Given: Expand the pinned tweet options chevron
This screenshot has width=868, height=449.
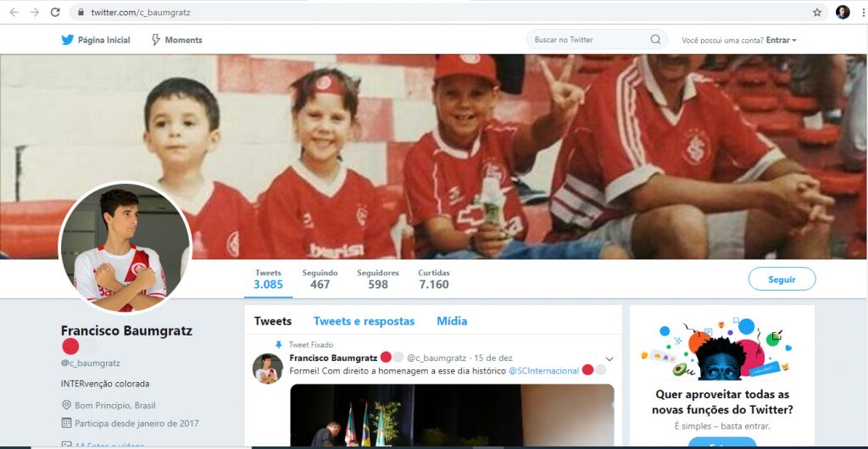Looking at the screenshot, I should coord(609,359).
